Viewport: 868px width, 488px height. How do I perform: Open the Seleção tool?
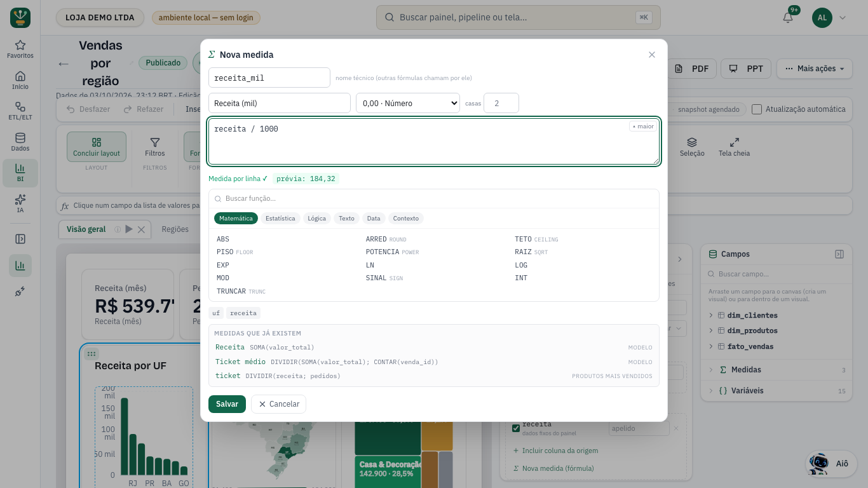coord(692,147)
